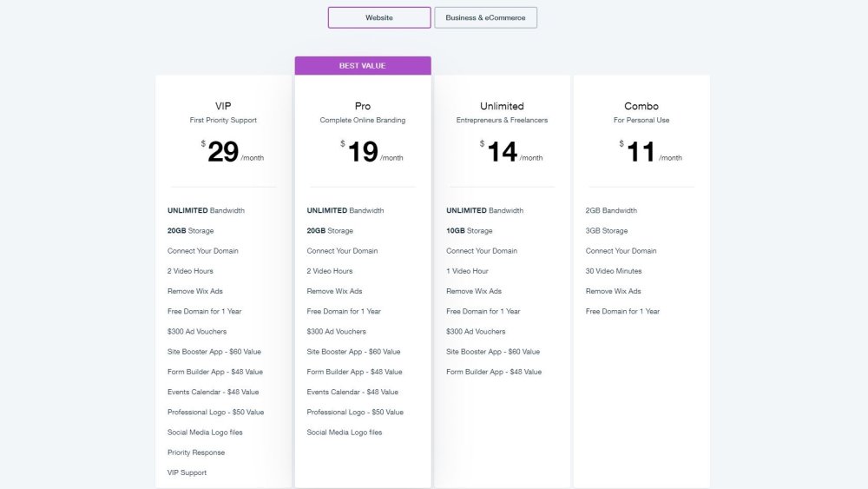
Task: Click VIP plan's Remove Wix Ads
Action: (194, 291)
